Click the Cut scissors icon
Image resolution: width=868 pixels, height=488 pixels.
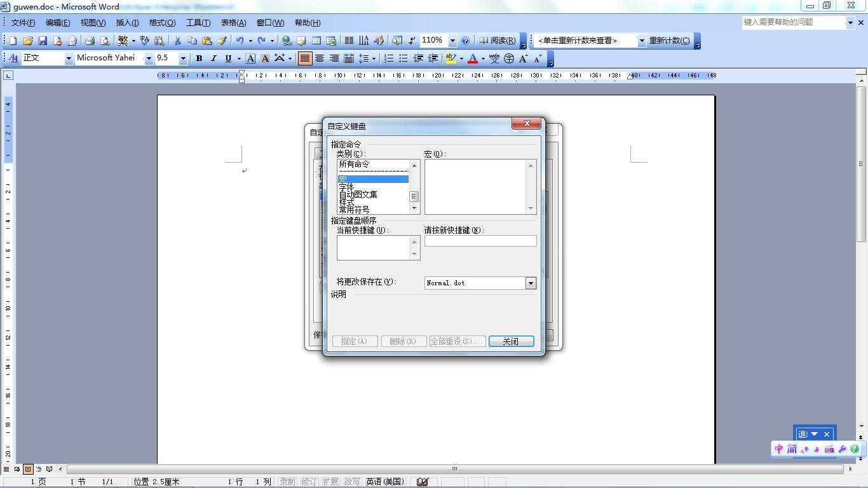pos(177,41)
